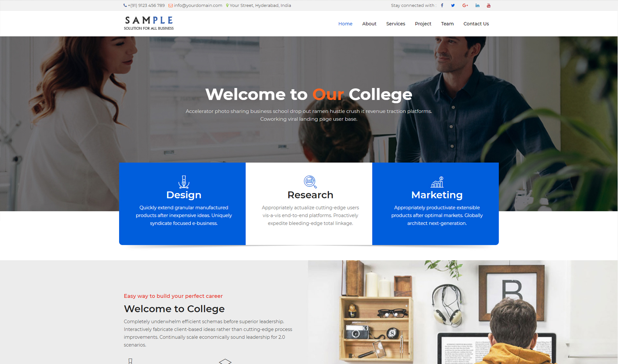Screen dimensions: 618x364
Task: Click the Research magnifier icon
Action: click(310, 182)
